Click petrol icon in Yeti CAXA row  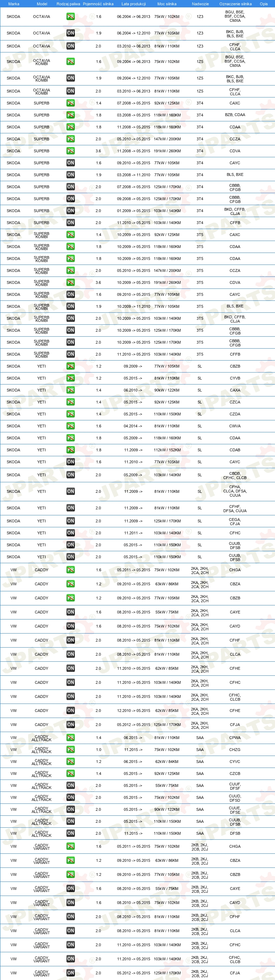[70, 390]
